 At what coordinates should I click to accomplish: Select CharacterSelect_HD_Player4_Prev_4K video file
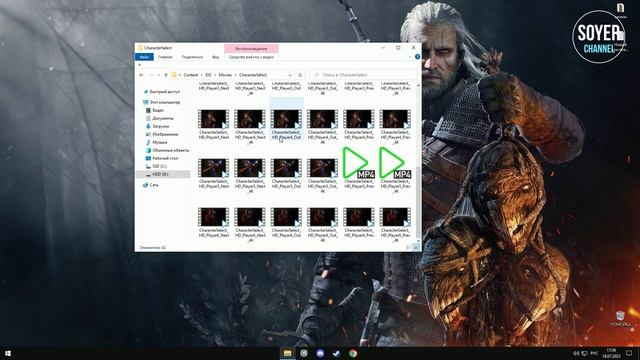point(395,127)
